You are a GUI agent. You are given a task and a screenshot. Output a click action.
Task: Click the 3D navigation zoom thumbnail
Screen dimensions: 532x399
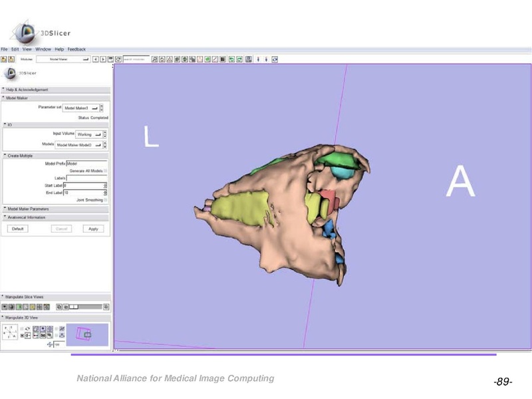pyautogui.click(x=87, y=335)
